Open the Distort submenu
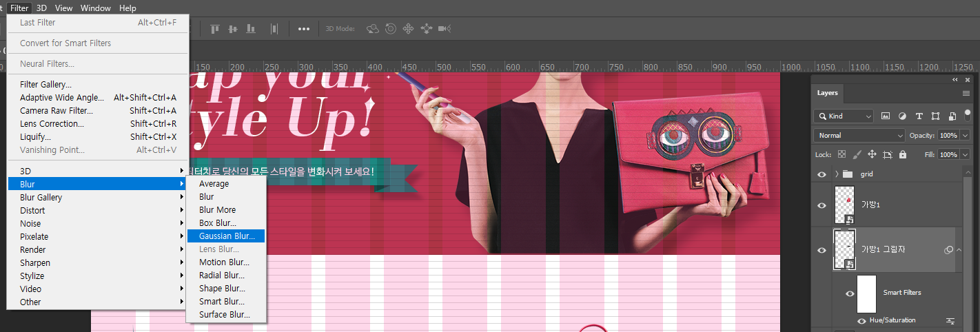 pyautogui.click(x=97, y=210)
